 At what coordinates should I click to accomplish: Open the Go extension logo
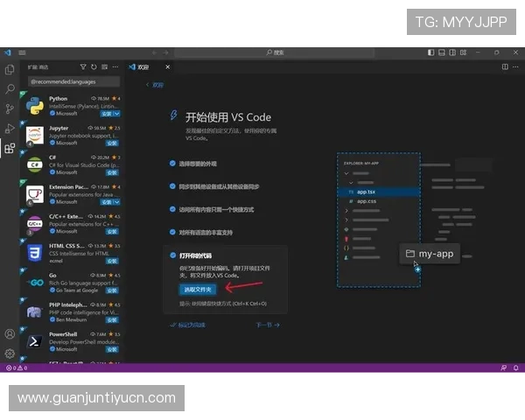click(35, 283)
